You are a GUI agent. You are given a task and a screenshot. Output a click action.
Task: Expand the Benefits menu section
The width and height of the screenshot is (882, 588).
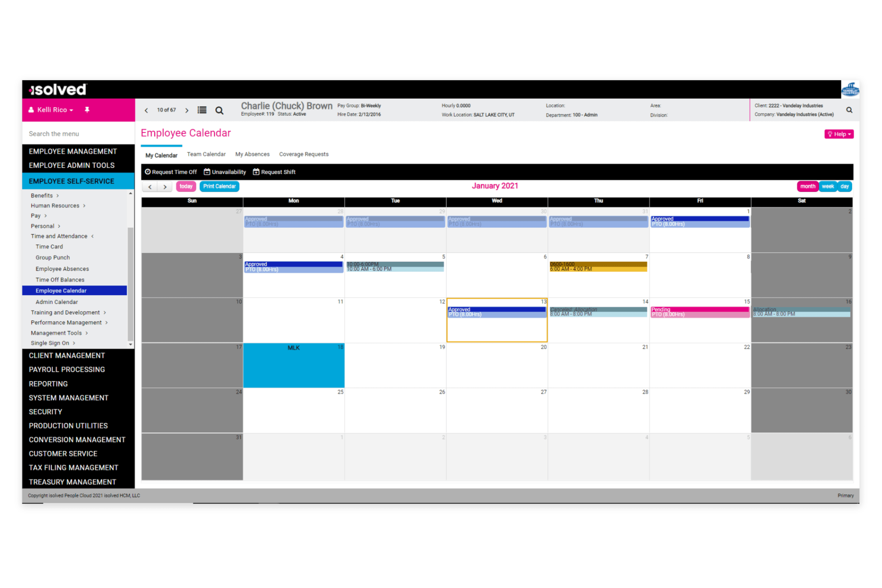pyautogui.click(x=44, y=196)
